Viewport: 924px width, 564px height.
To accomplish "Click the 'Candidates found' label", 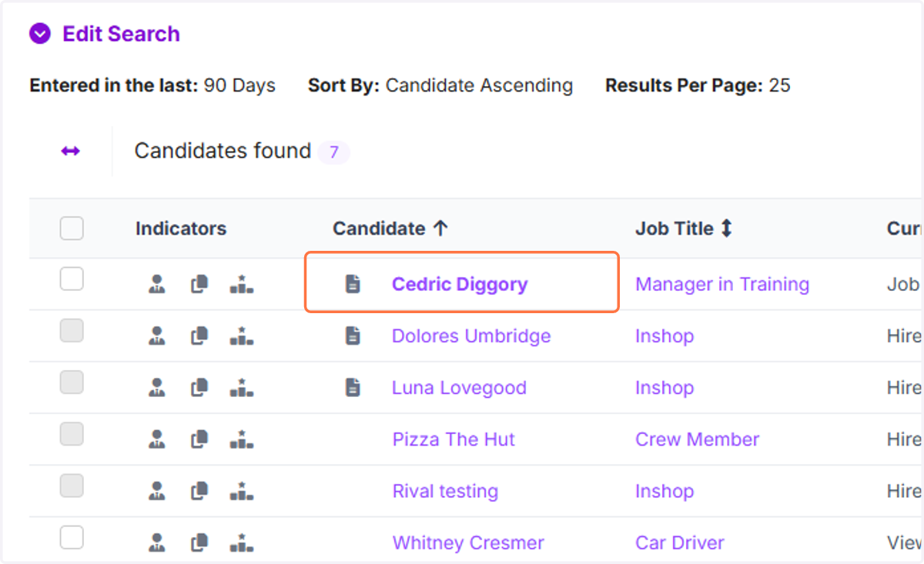I will point(223,151).
